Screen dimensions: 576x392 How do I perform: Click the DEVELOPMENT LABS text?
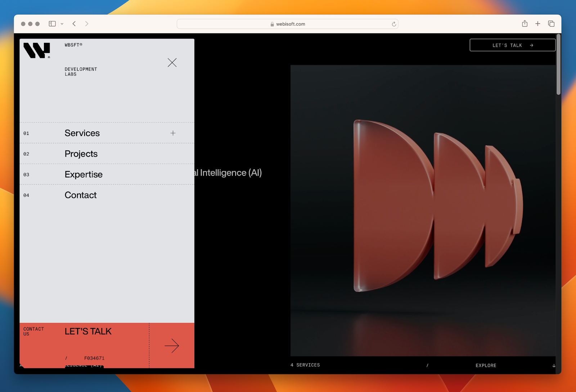click(x=81, y=72)
